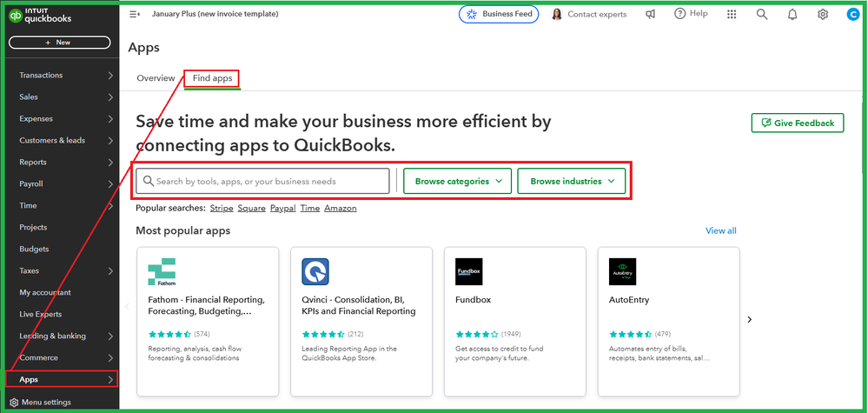Screen dimensions: 868x413
Task: Click the AutoEntry app logo
Action: click(x=622, y=271)
